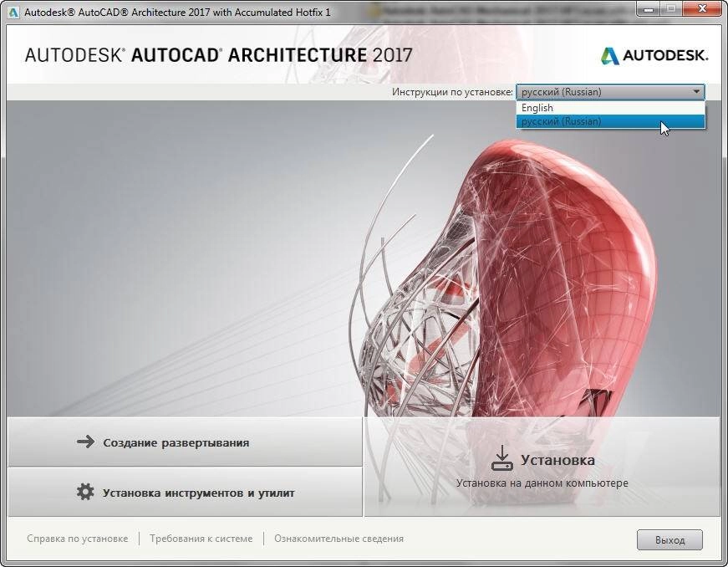Click the arrow icon beside Создание развертывания
The image size is (728, 567).
coord(86,442)
